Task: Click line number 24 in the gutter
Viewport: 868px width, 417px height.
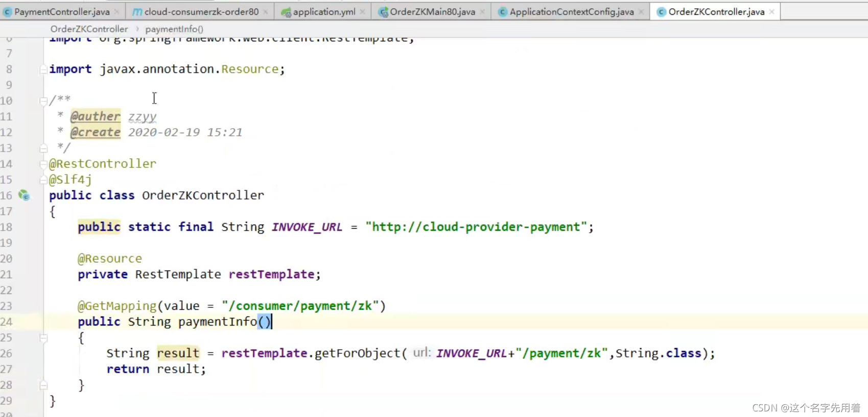Action: point(6,322)
